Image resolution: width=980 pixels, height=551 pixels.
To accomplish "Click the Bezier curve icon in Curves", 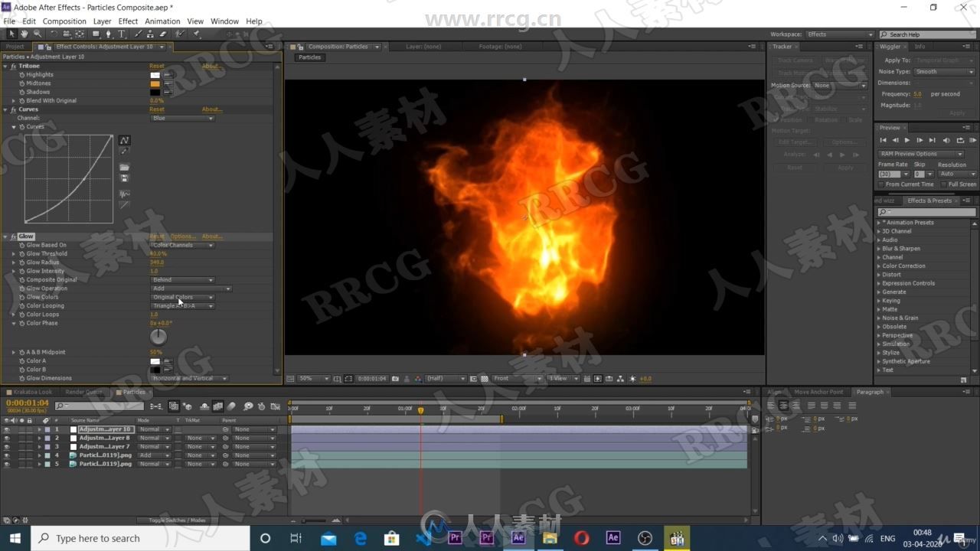I will 124,140.
